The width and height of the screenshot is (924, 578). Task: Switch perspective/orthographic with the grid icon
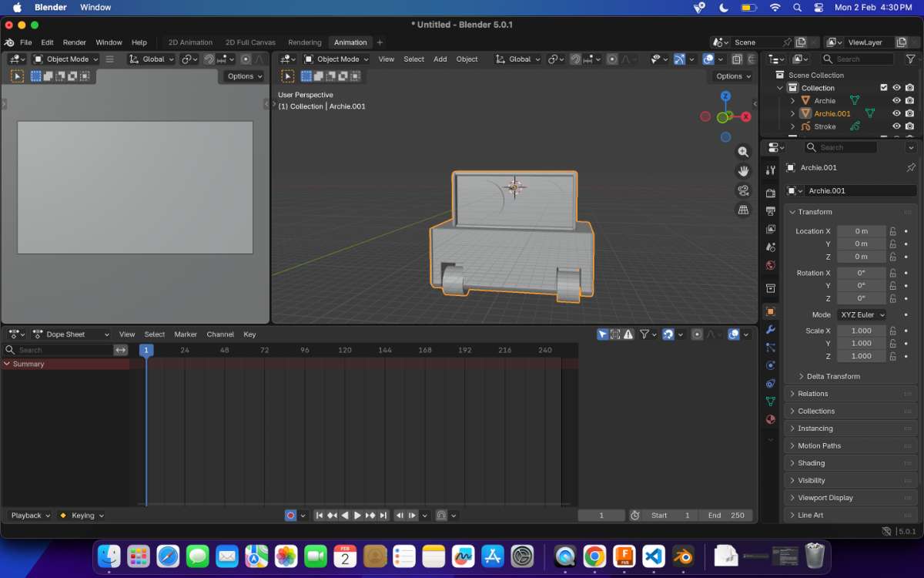click(x=743, y=210)
